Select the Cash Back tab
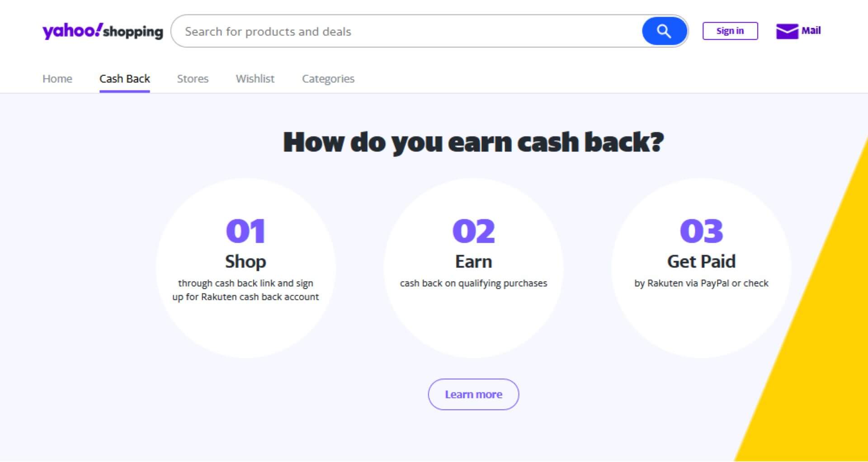 point(125,79)
